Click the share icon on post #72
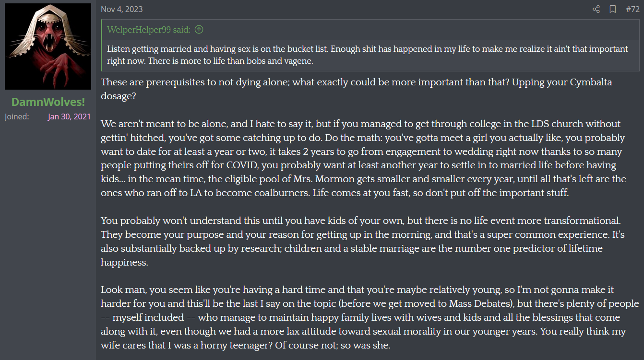644x360 pixels. pyautogui.click(x=596, y=9)
